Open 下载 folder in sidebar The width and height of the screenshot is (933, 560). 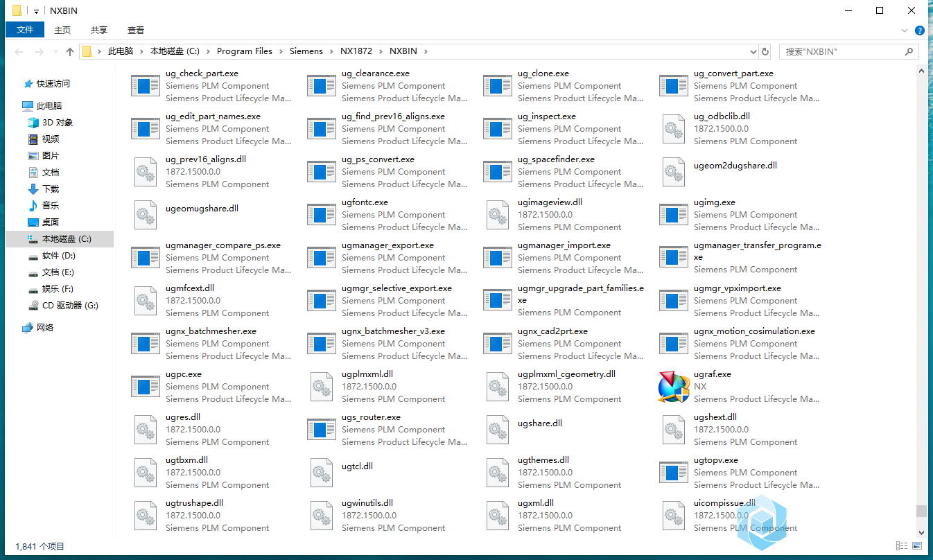pos(51,189)
